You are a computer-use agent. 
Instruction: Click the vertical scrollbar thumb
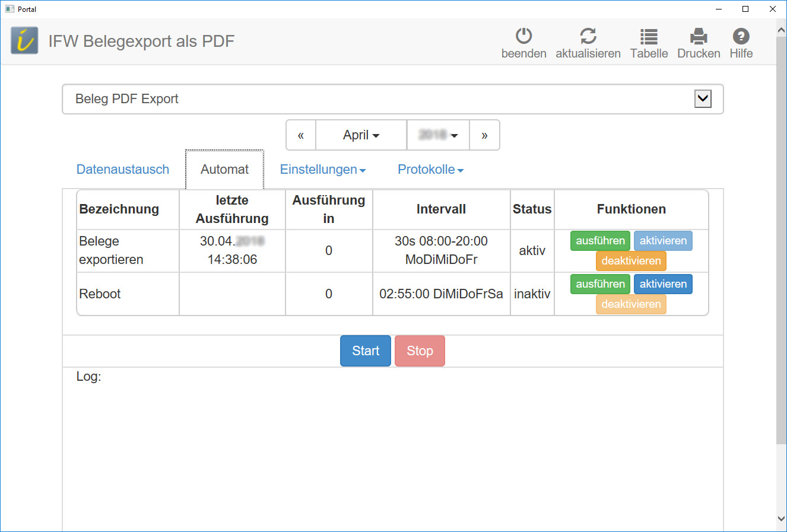pyautogui.click(x=781, y=237)
